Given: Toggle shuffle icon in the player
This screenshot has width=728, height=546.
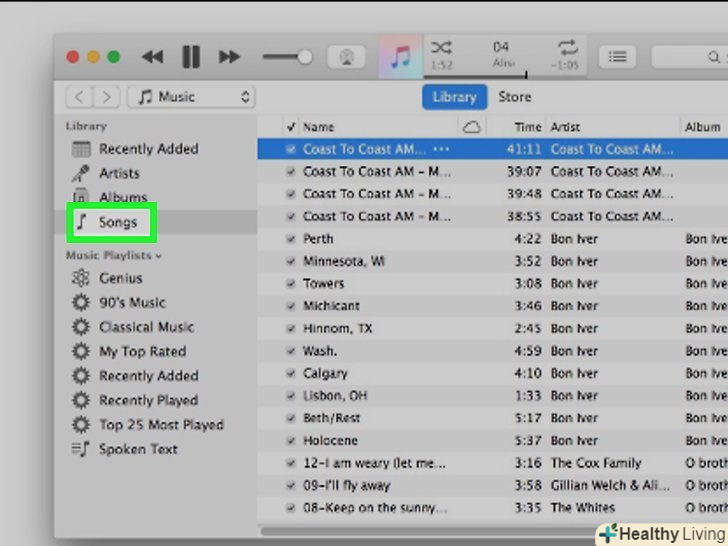Looking at the screenshot, I should (x=441, y=47).
